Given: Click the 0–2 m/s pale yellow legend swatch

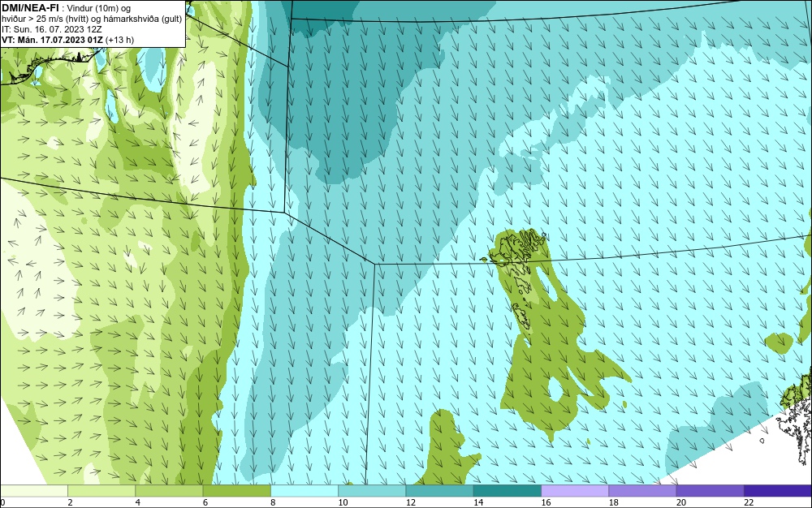Looking at the screenshot, I should (33, 491).
